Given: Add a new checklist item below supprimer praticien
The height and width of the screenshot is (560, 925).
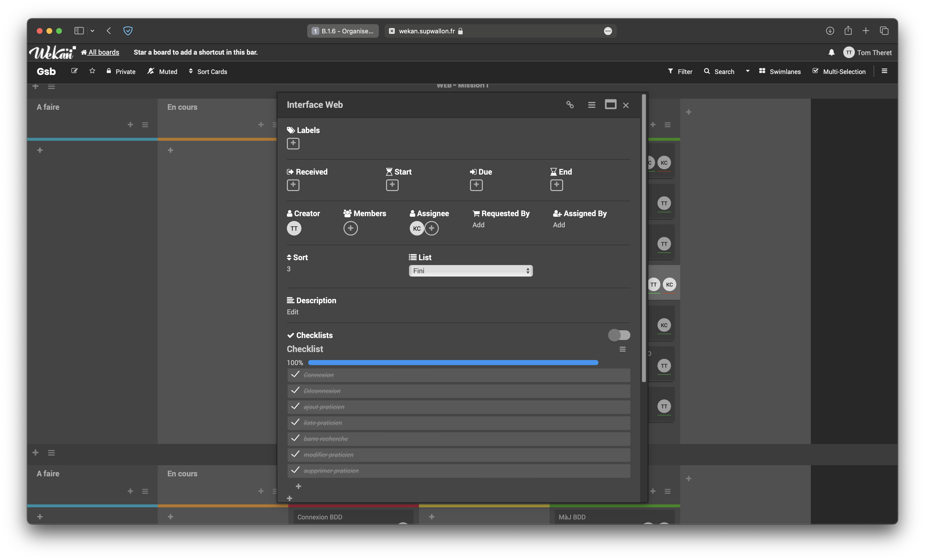Looking at the screenshot, I should [298, 486].
